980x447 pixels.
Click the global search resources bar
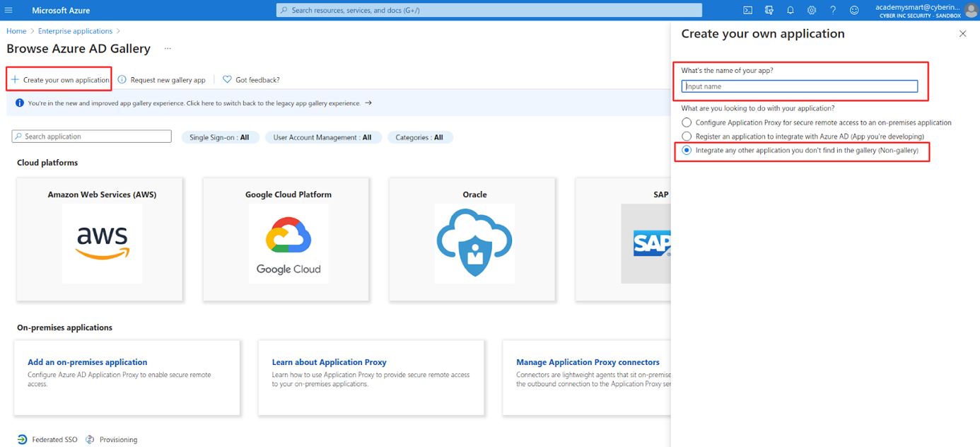click(489, 11)
